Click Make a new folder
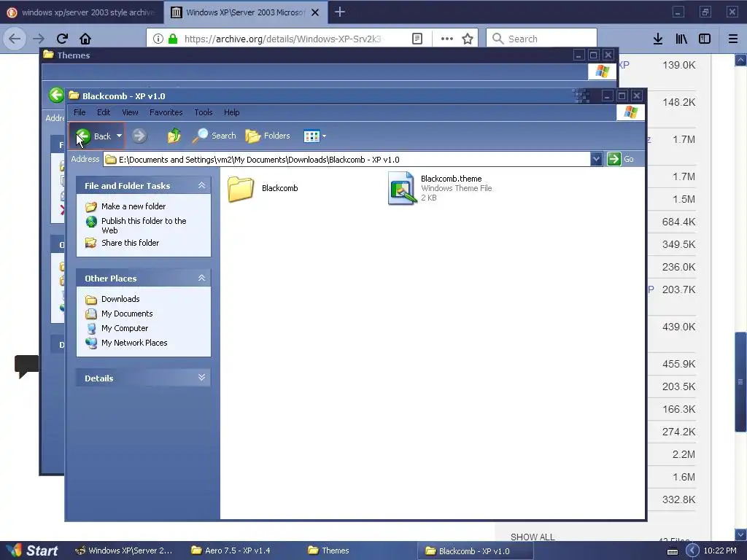The width and height of the screenshot is (747, 560). coord(133,206)
